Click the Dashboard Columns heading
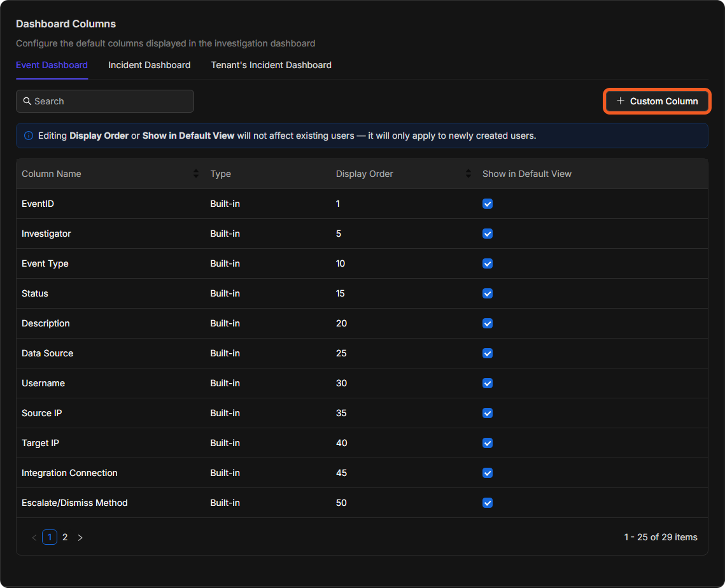 (66, 24)
